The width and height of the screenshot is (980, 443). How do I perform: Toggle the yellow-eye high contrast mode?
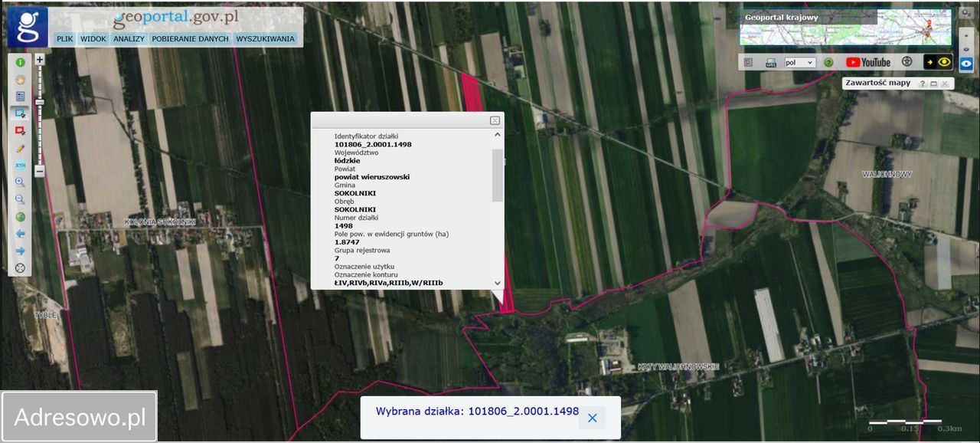pyautogui.click(x=939, y=62)
